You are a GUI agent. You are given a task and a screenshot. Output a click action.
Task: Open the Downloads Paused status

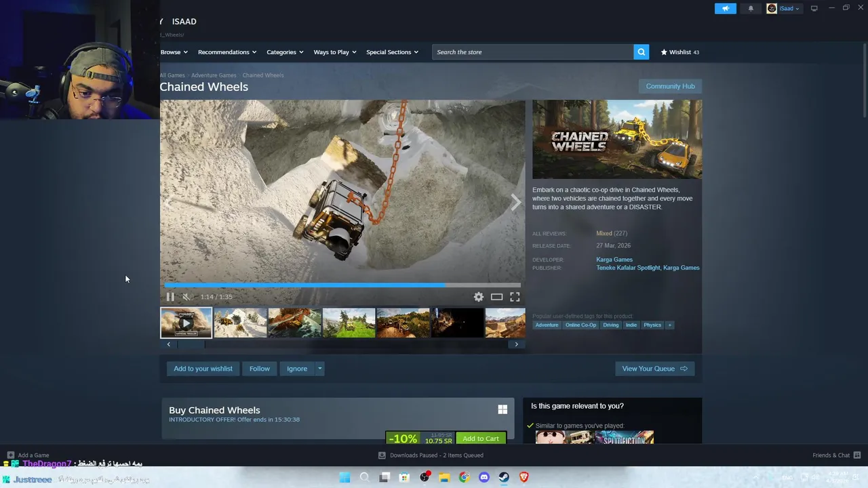coord(431,455)
